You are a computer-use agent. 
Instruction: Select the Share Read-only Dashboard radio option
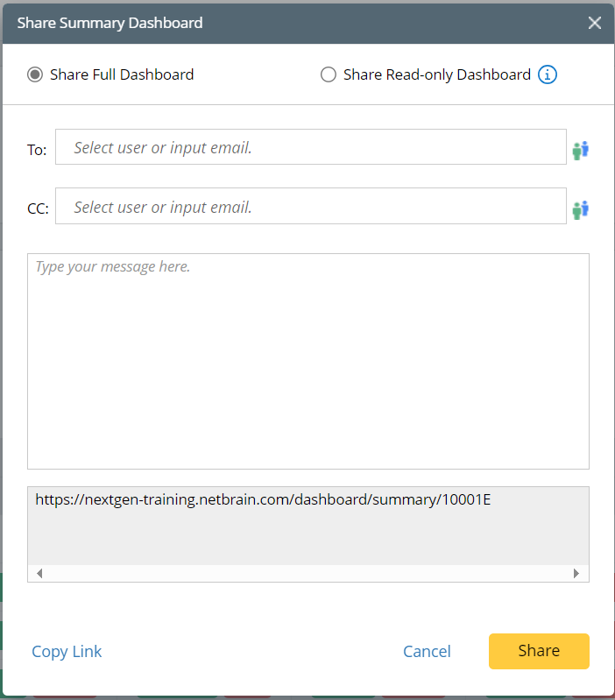pos(329,74)
